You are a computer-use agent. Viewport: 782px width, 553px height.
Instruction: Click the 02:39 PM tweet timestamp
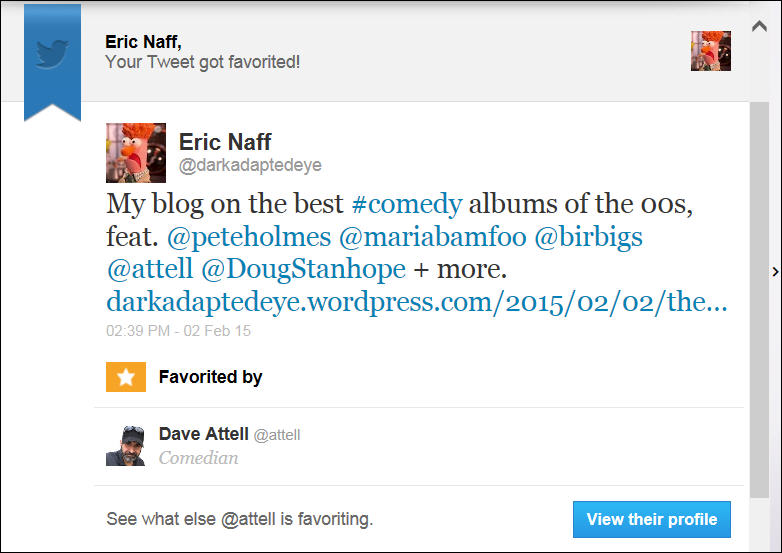click(178, 329)
